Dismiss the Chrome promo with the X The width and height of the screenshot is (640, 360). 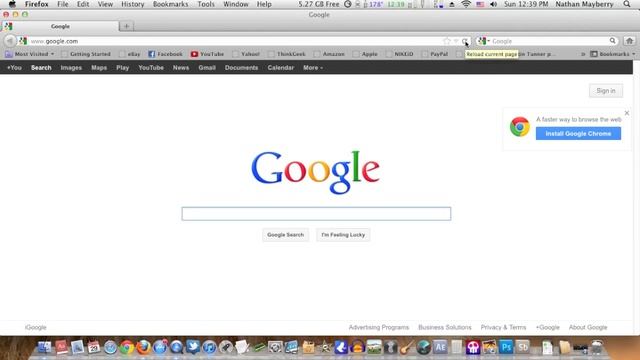pos(627,113)
